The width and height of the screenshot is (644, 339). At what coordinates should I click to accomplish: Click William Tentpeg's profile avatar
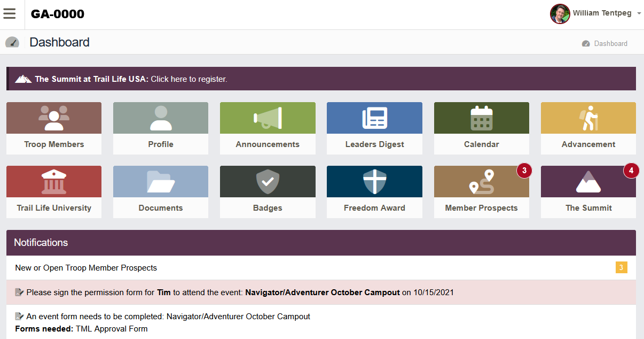click(560, 14)
